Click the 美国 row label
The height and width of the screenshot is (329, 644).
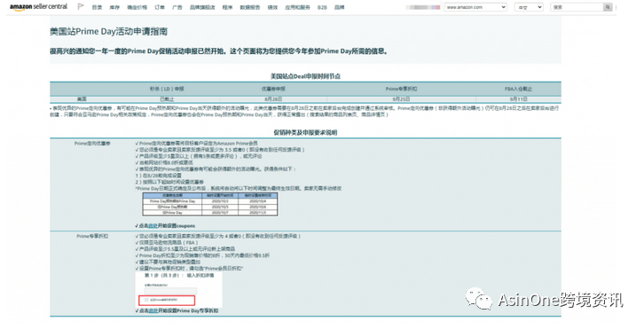(x=82, y=99)
